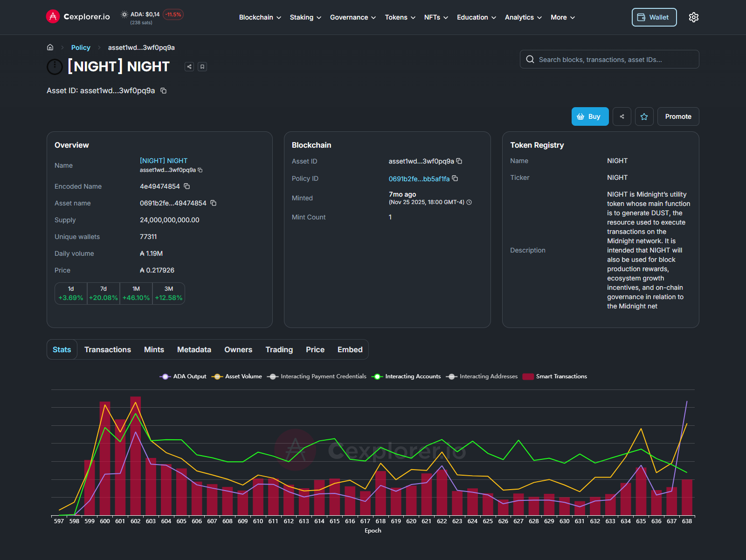Expand the Tokens menu
Viewport: 746px width, 560px height.
click(400, 17)
